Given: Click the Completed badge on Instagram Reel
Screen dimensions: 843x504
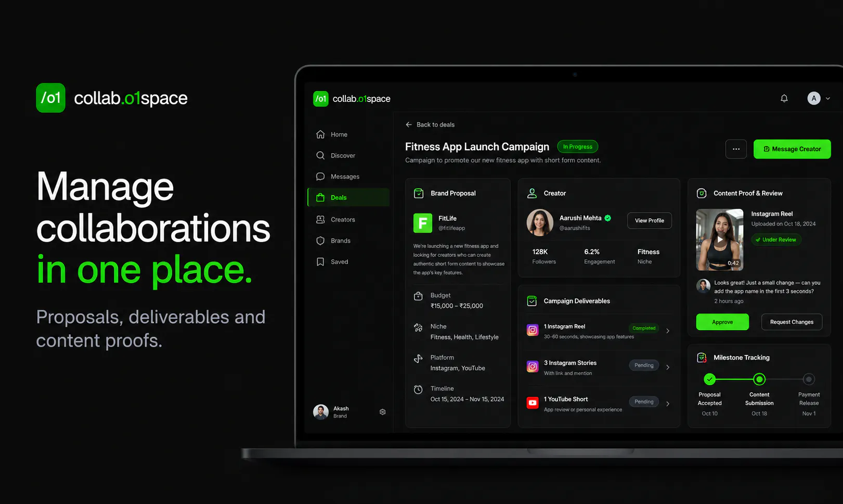Looking at the screenshot, I should tap(644, 328).
